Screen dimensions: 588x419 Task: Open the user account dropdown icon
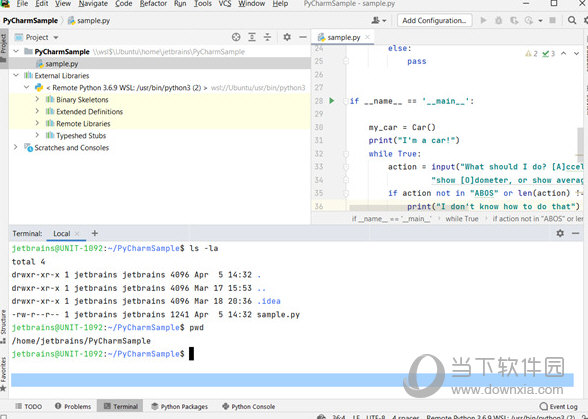tap(378, 20)
